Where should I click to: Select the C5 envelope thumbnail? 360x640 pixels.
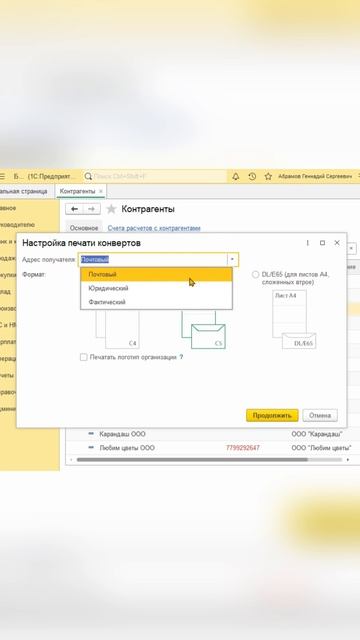click(203, 329)
